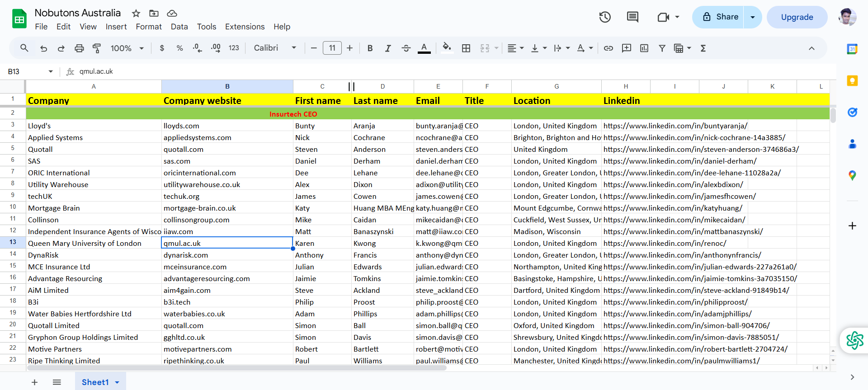Open vertical align dropdown
The image size is (868, 390).
click(x=539, y=48)
